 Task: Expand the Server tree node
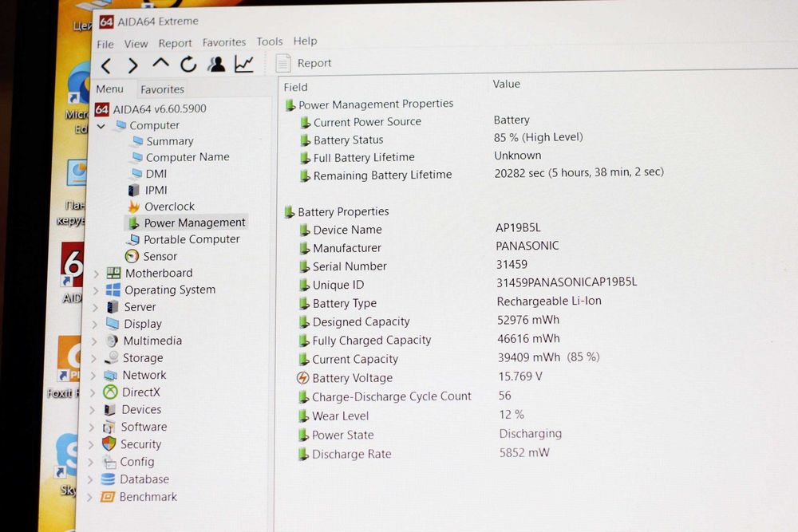coord(95,307)
